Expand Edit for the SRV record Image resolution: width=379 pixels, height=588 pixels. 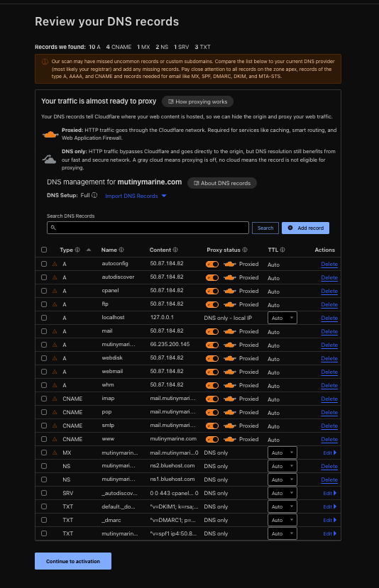330,493
